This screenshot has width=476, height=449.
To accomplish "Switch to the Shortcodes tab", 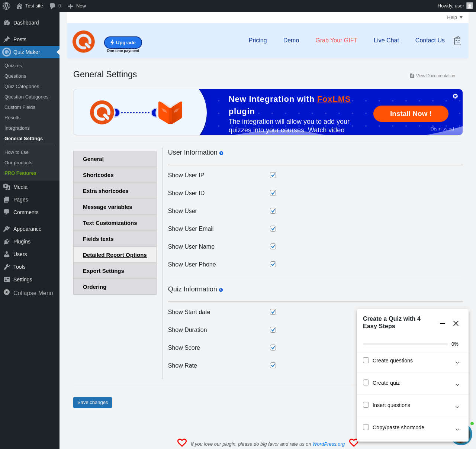I will 115,175.
